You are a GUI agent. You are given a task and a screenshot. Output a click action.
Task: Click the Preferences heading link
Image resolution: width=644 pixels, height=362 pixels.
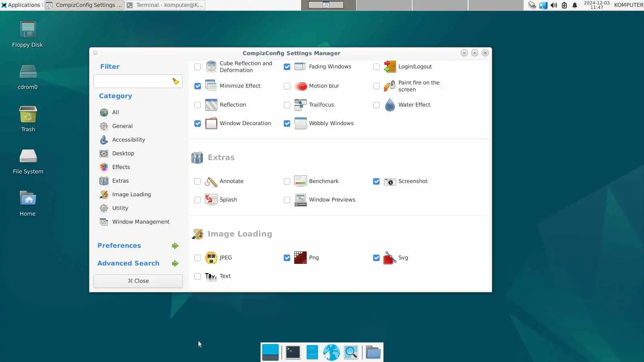point(119,245)
